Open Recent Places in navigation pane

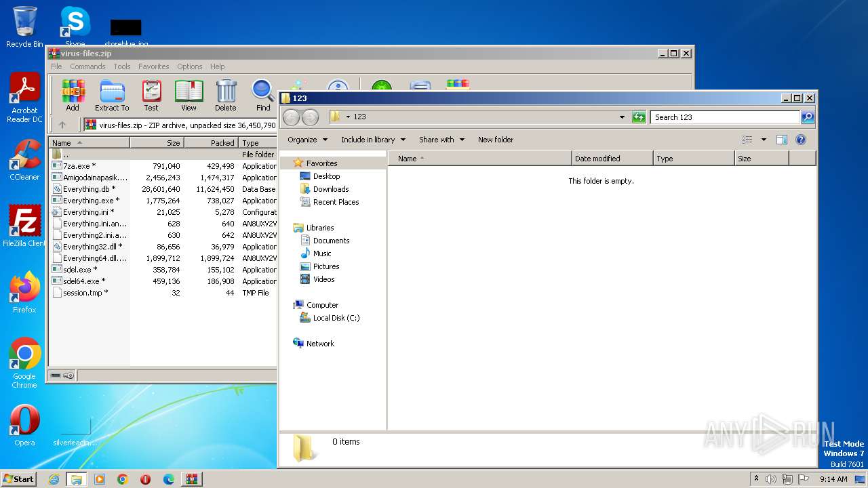(336, 202)
